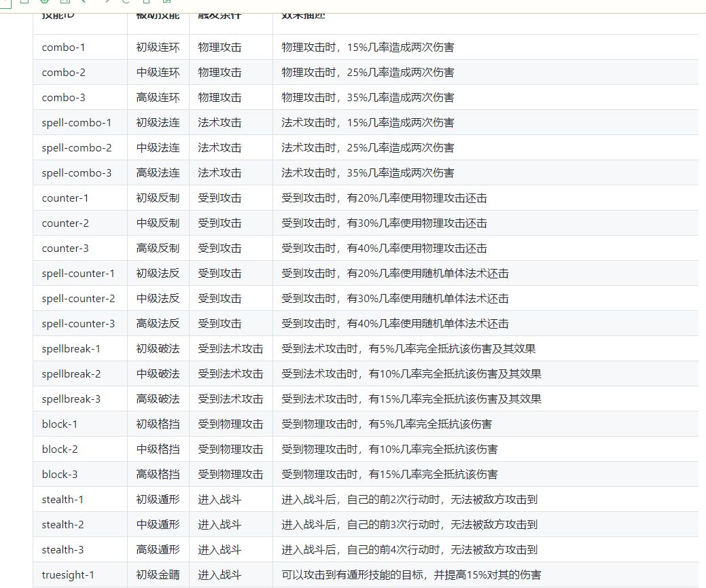
Task: Click the 高级法反 skill name
Action: [158, 323]
